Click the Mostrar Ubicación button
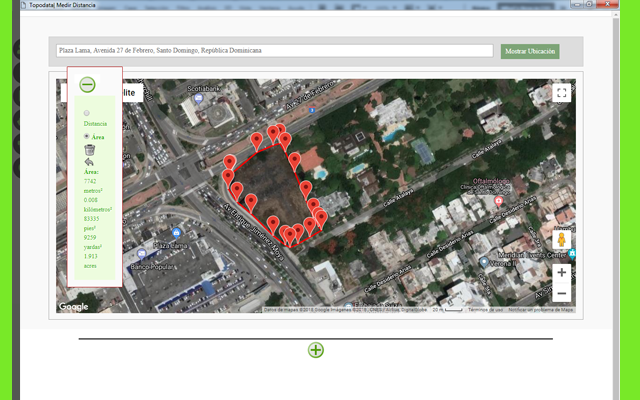The image size is (640, 400). pyautogui.click(x=530, y=51)
